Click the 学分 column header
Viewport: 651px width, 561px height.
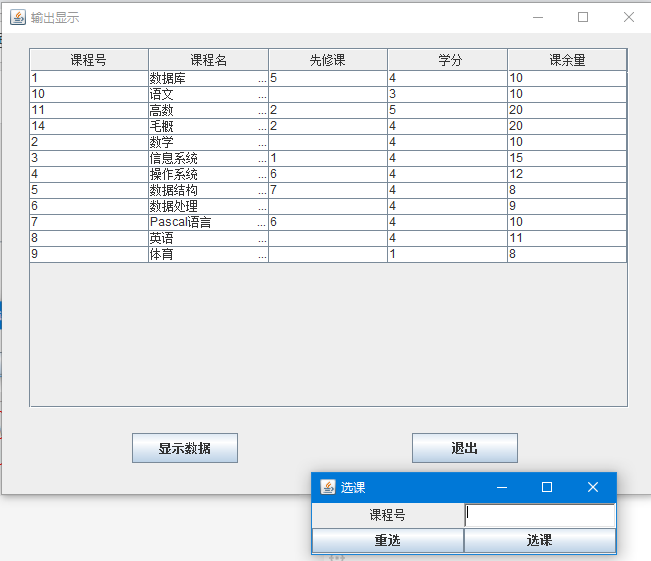(448, 60)
